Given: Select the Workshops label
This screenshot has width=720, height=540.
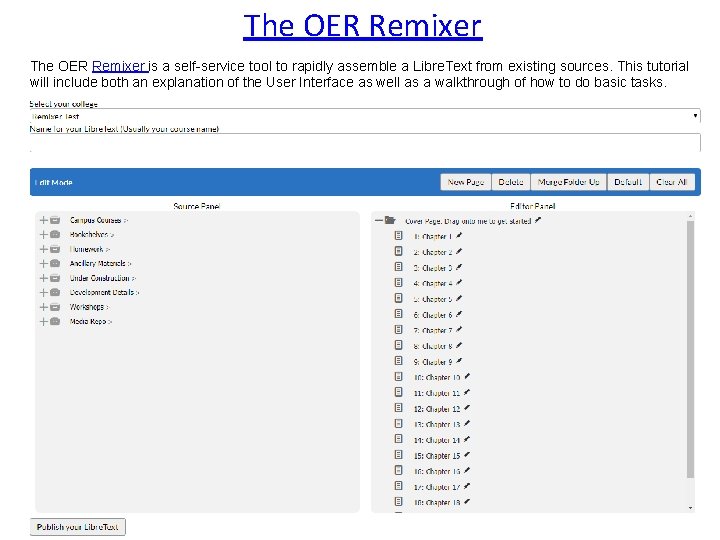Looking at the screenshot, I should point(86,307).
